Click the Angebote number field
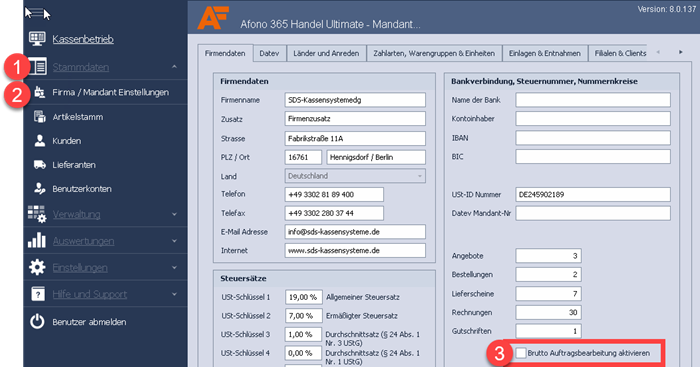700x367 pixels. [548, 256]
